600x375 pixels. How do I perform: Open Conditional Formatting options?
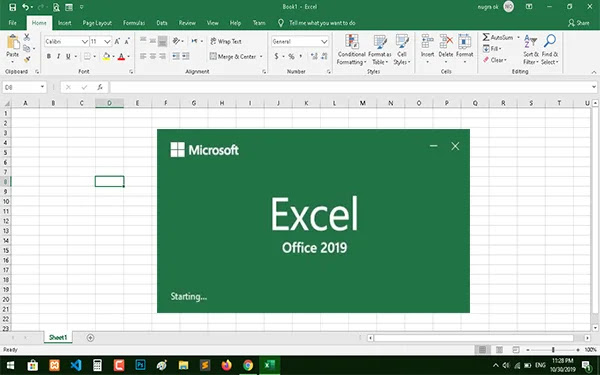click(351, 50)
